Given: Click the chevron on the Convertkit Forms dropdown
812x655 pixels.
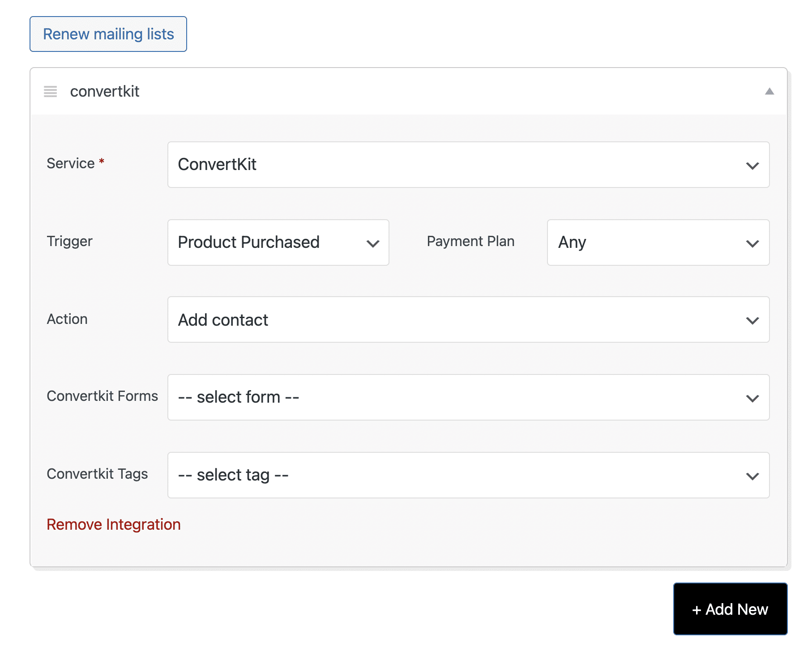Looking at the screenshot, I should 752,398.
